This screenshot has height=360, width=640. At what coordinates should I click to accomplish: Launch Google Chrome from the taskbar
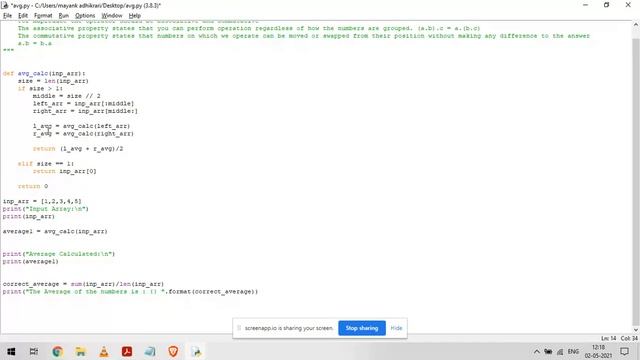58,351
